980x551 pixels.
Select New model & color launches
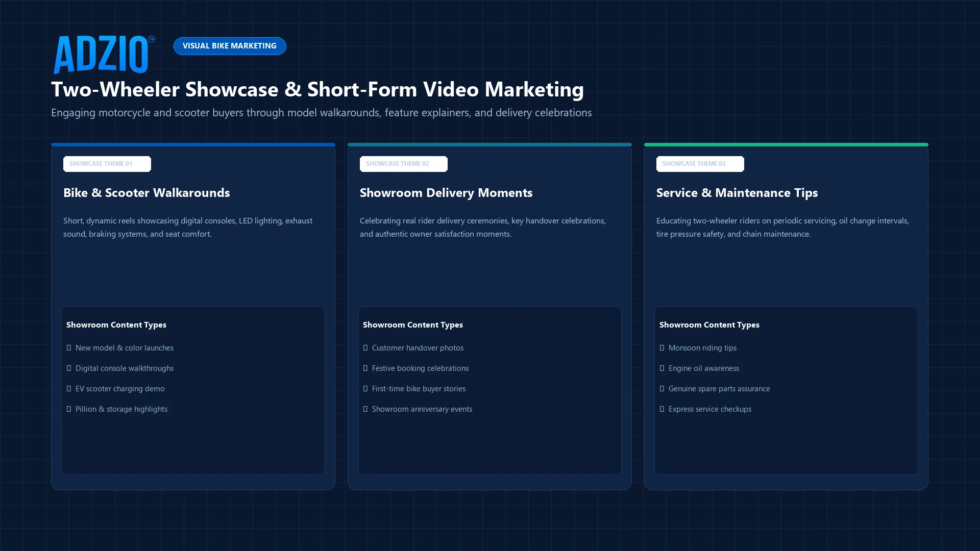pos(125,348)
